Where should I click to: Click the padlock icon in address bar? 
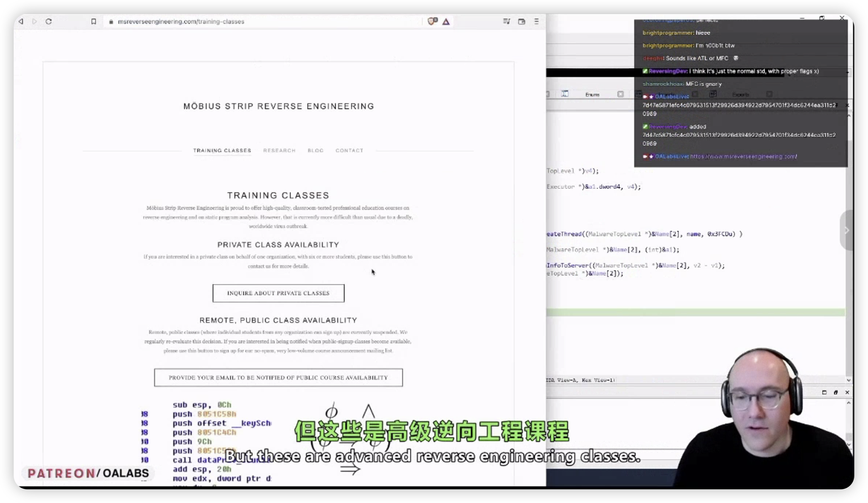tap(111, 22)
